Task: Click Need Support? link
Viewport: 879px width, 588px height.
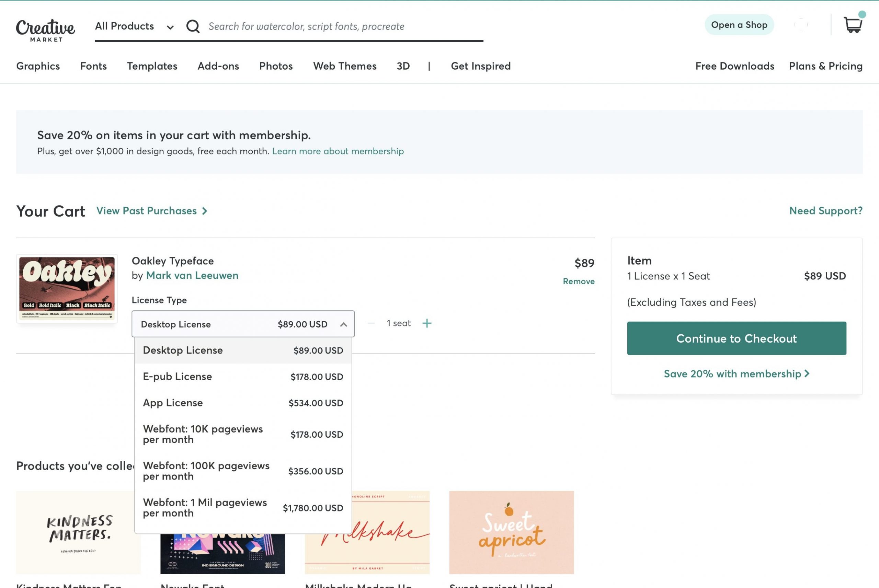Action: point(826,211)
